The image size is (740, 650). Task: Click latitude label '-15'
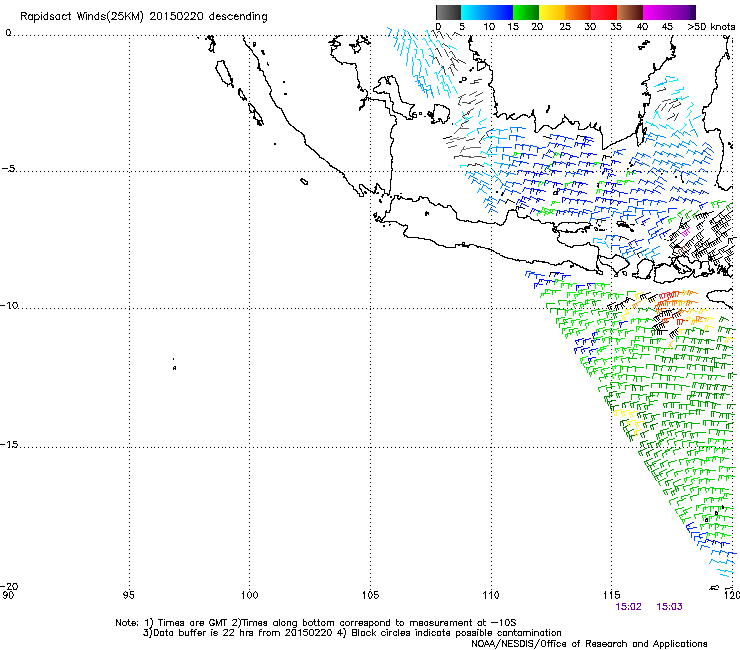9,444
